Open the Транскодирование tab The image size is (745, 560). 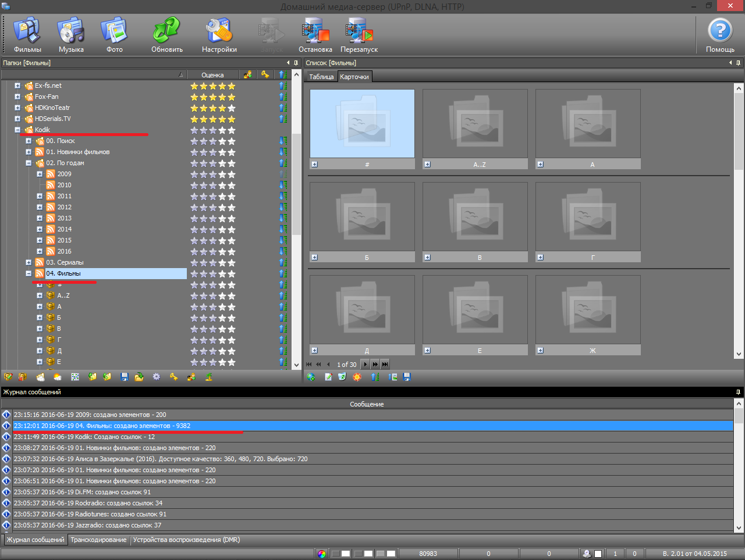click(98, 540)
